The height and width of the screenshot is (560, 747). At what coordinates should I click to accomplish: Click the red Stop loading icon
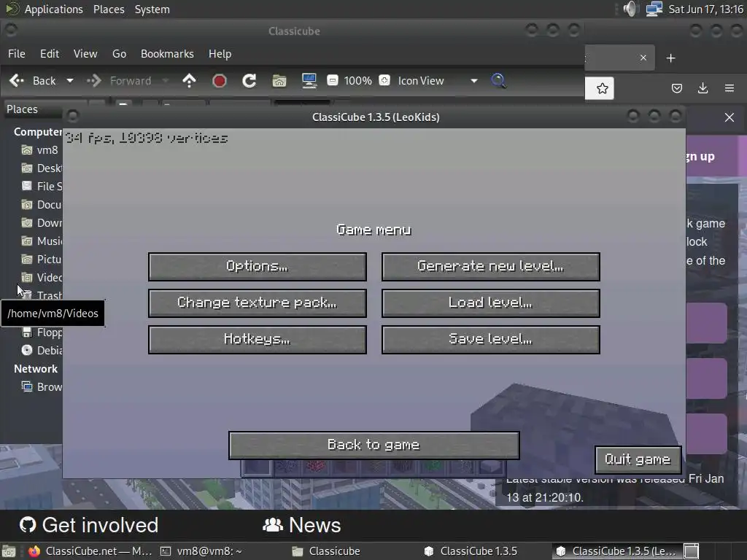(x=219, y=81)
